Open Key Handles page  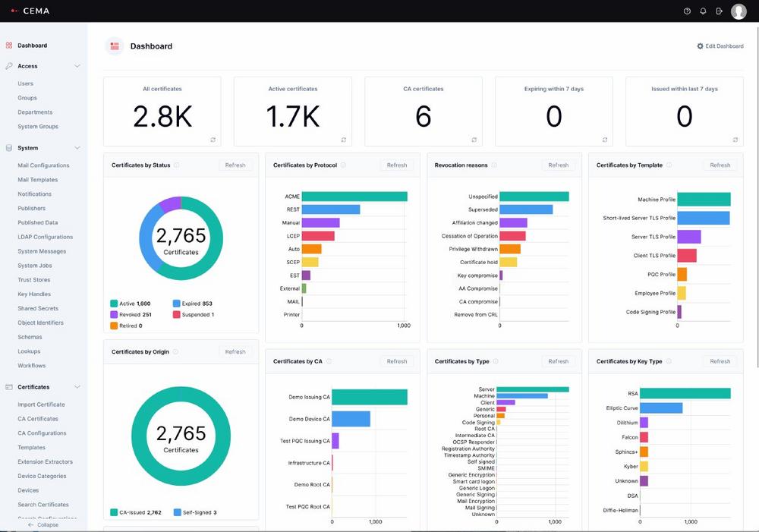coord(34,294)
